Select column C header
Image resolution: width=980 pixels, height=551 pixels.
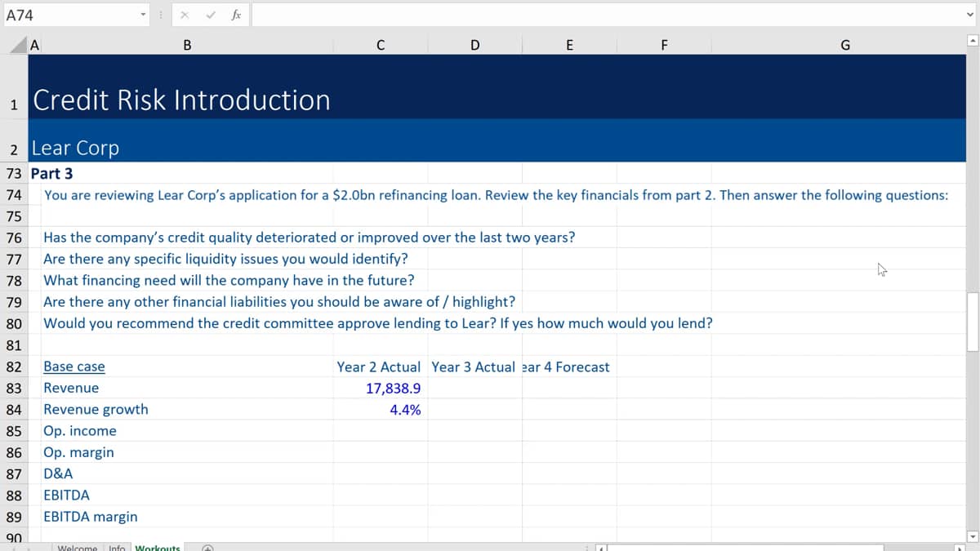pos(381,46)
